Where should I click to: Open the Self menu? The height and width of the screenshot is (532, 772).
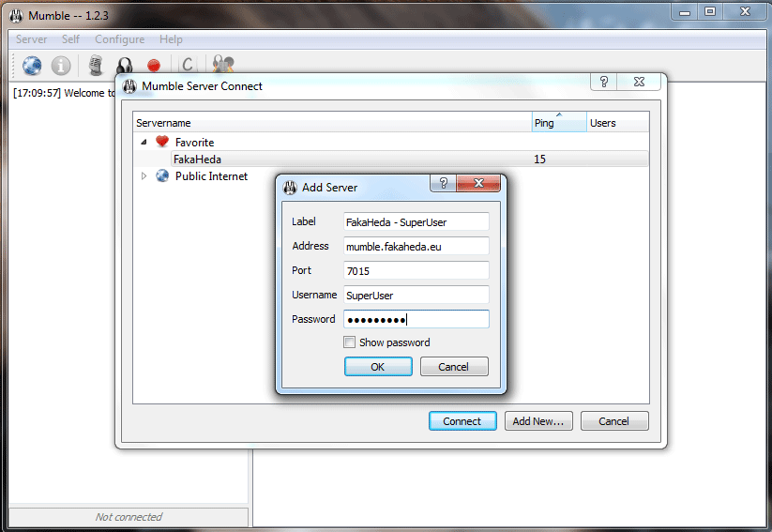point(70,39)
